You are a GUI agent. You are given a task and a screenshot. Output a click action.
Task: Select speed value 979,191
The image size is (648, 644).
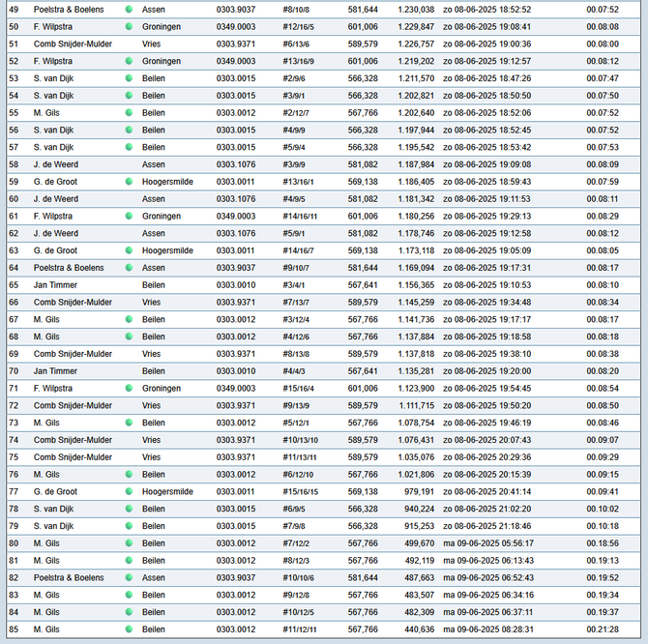(419, 491)
